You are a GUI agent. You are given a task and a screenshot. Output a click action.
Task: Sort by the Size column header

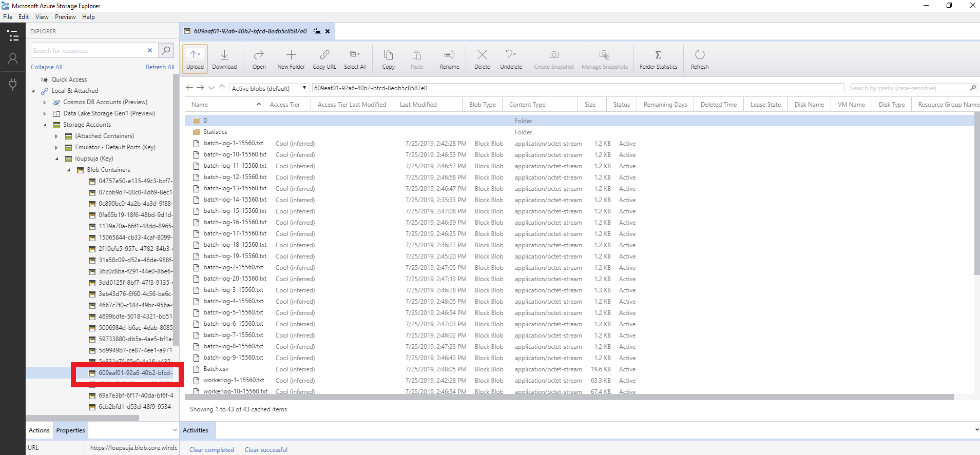591,105
